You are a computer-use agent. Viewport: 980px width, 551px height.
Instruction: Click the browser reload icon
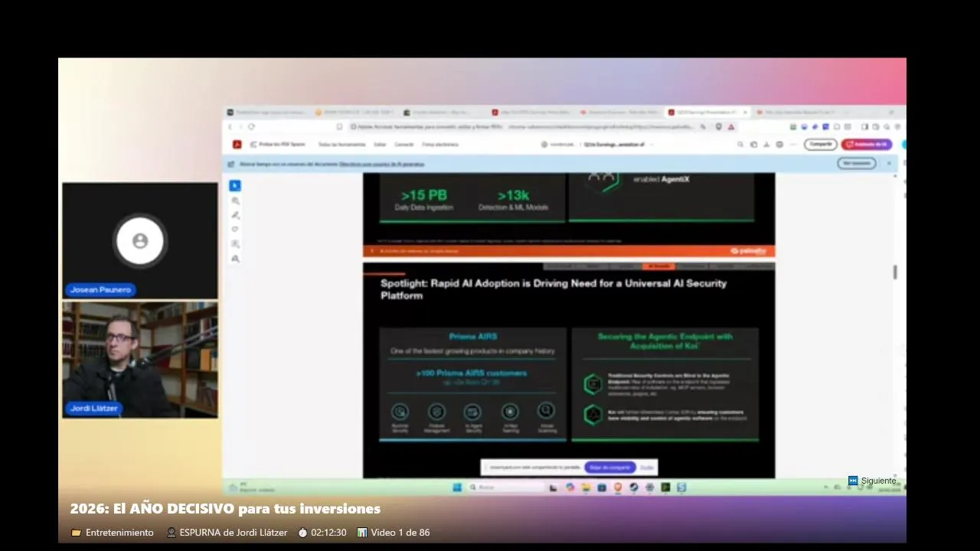point(251,126)
